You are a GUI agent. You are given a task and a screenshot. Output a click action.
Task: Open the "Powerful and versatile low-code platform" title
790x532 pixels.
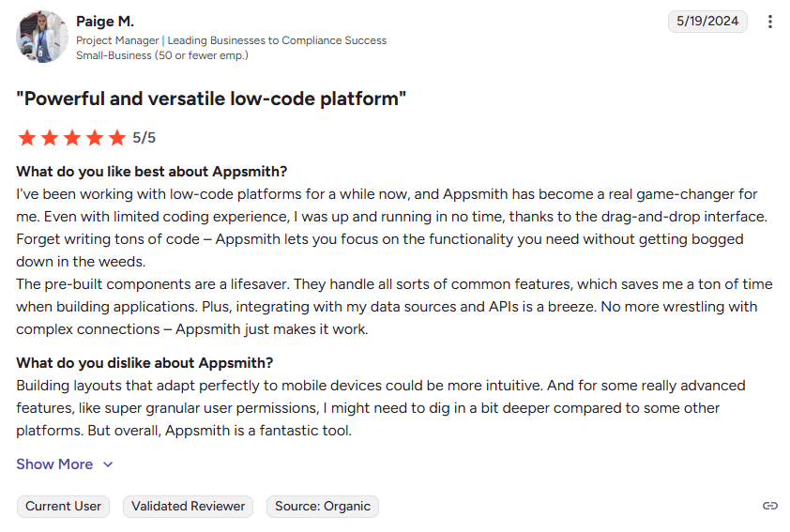coord(211,99)
